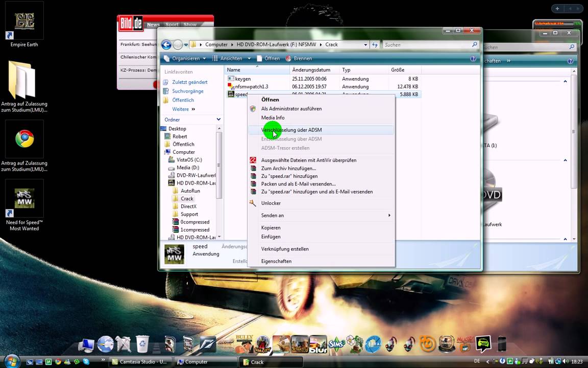Collapse the Ordner folder pane chevron
This screenshot has width=588, height=368.
(218, 120)
